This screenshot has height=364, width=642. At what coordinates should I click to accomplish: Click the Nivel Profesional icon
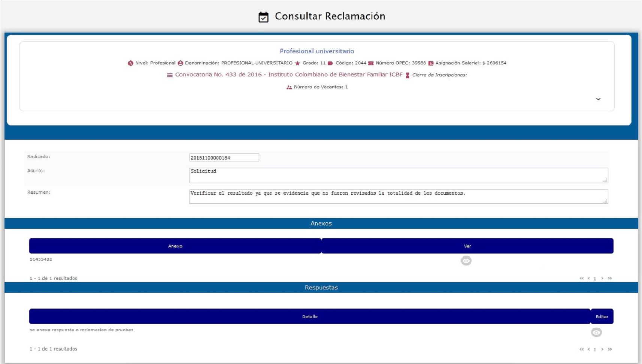tap(130, 63)
